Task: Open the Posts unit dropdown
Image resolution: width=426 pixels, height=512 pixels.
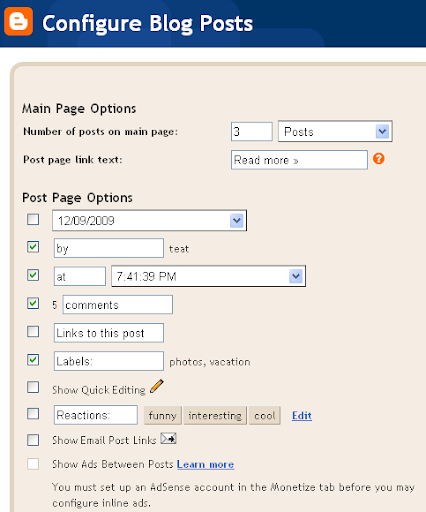Action: point(335,131)
